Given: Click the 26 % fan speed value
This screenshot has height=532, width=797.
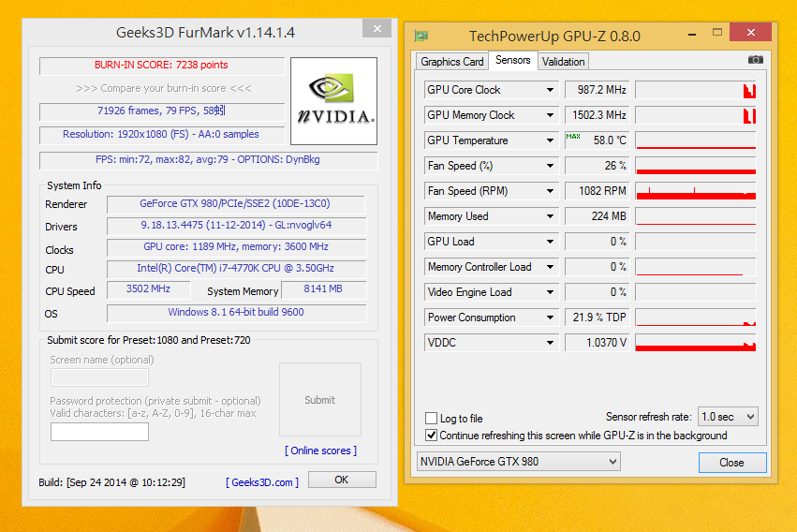Looking at the screenshot, I should [598, 166].
